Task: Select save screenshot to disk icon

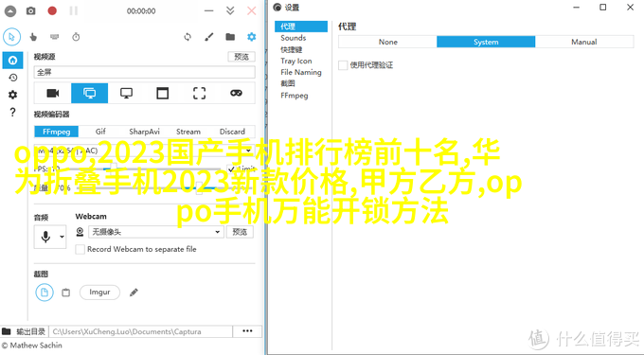Action: [45, 293]
